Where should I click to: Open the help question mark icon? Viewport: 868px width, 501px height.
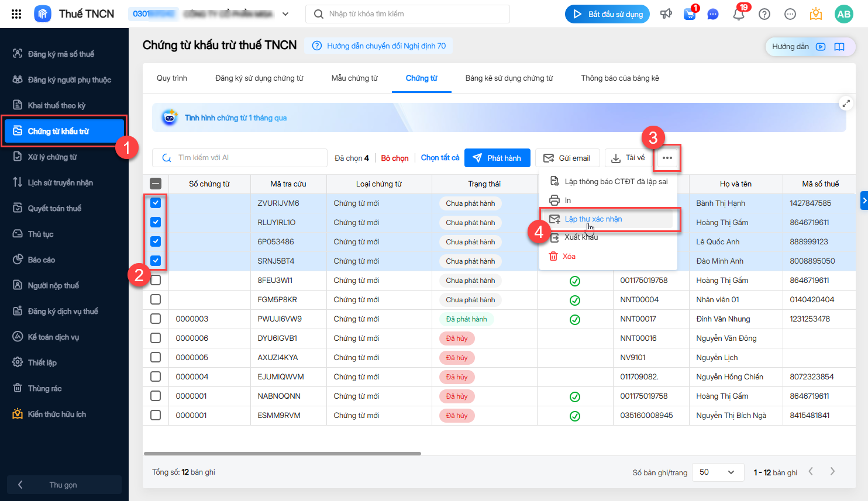tap(764, 14)
